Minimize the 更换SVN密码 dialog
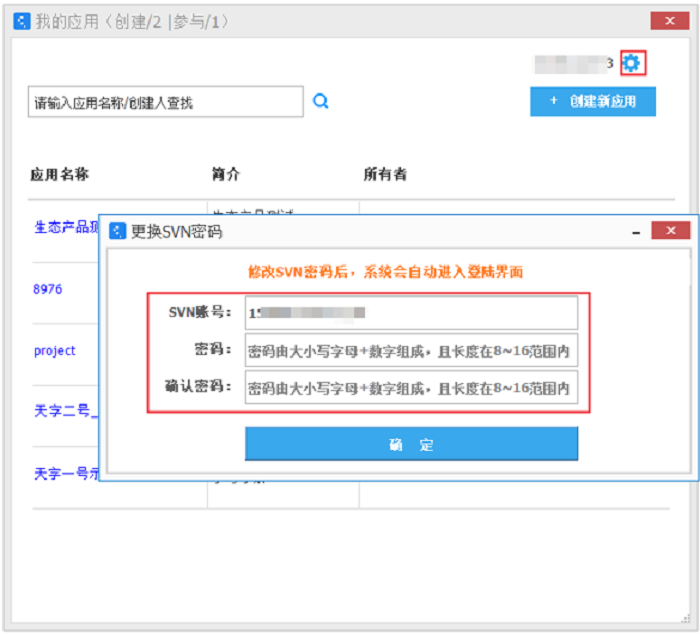 [x=635, y=232]
